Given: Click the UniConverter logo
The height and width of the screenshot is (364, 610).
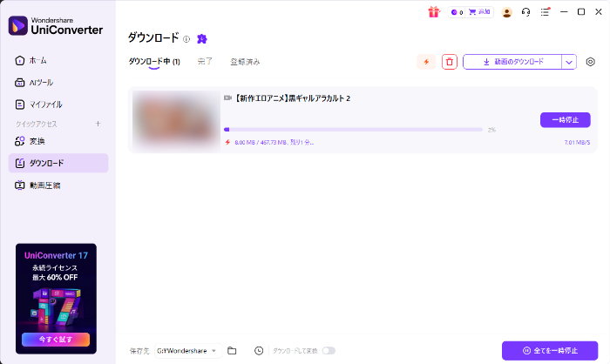Looking at the screenshot, I should point(56,25).
